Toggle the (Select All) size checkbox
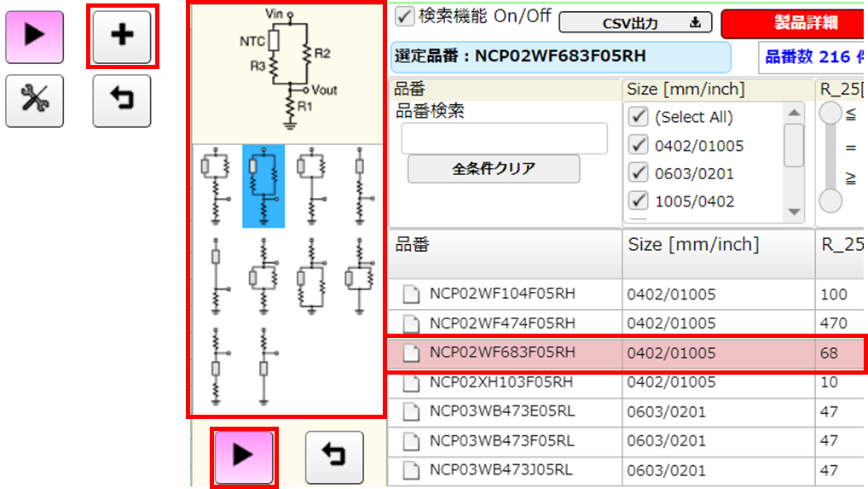 coord(637,117)
